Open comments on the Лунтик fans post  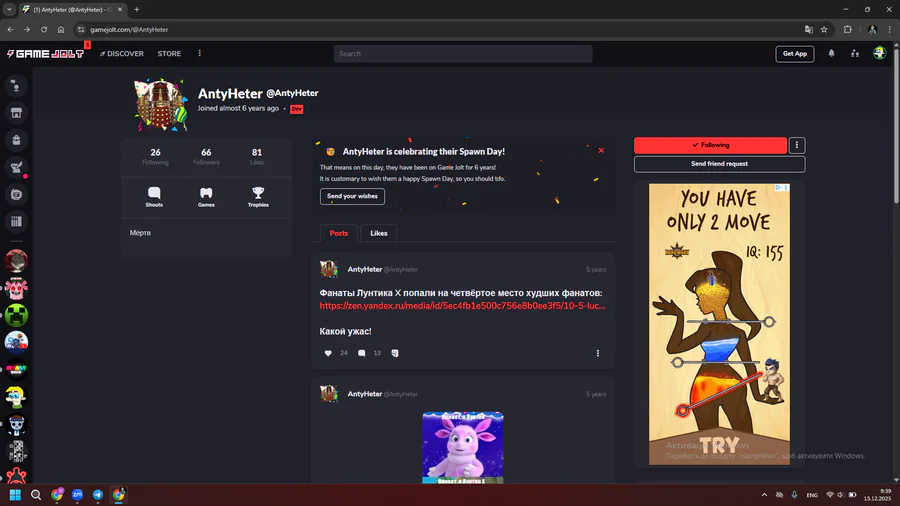362,353
